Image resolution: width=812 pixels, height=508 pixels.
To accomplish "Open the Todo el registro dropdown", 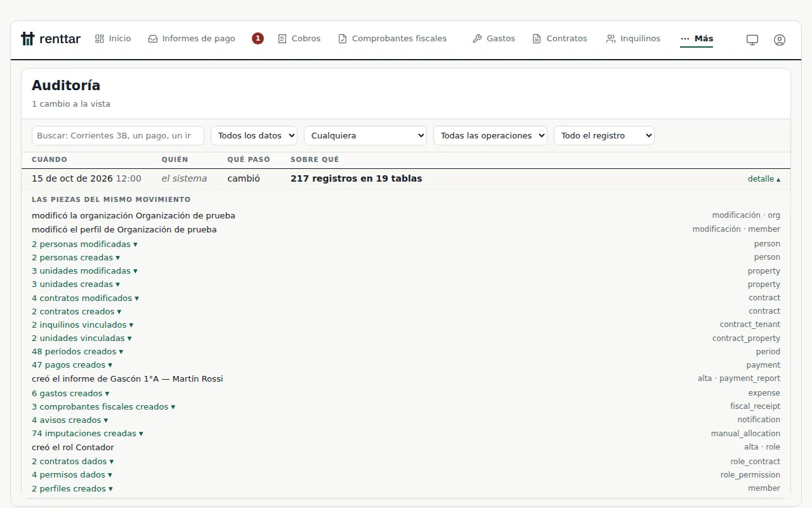I will (x=604, y=135).
